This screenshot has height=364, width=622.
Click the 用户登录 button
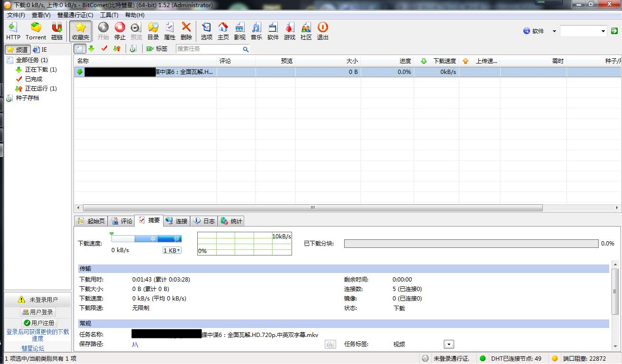[x=39, y=311]
